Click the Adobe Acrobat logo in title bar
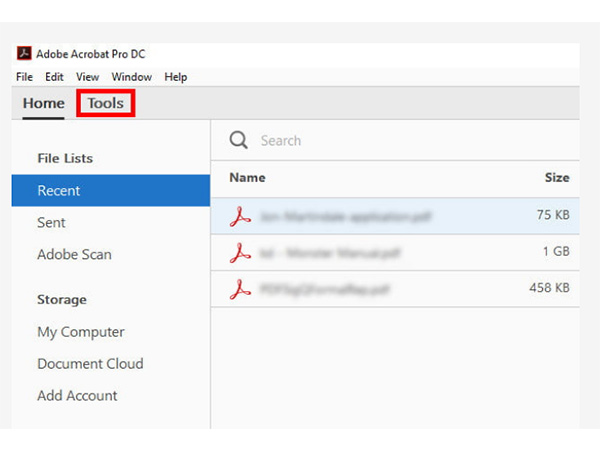Viewport: 600px width, 450px height. click(x=24, y=54)
